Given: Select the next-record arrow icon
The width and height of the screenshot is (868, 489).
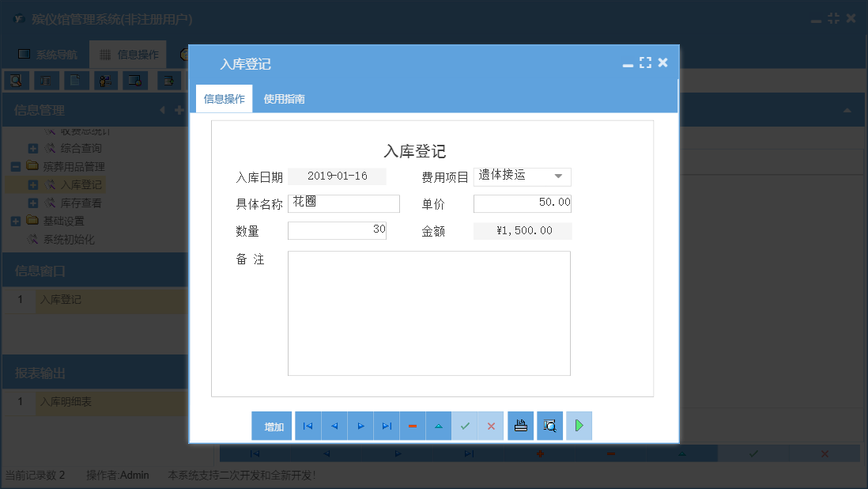Looking at the screenshot, I should pos(360,426).
